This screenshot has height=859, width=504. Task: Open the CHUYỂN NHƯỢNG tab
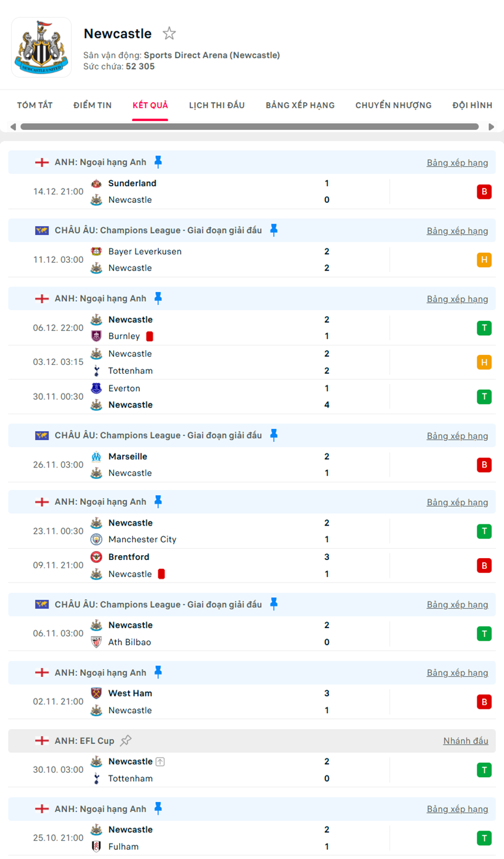393,105
